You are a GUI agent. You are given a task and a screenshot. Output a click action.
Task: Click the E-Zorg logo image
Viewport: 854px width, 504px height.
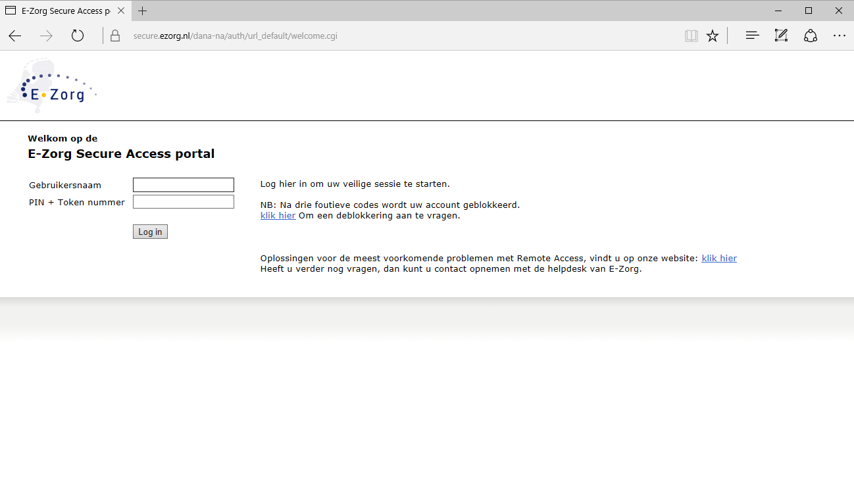[x=52, y=86]
